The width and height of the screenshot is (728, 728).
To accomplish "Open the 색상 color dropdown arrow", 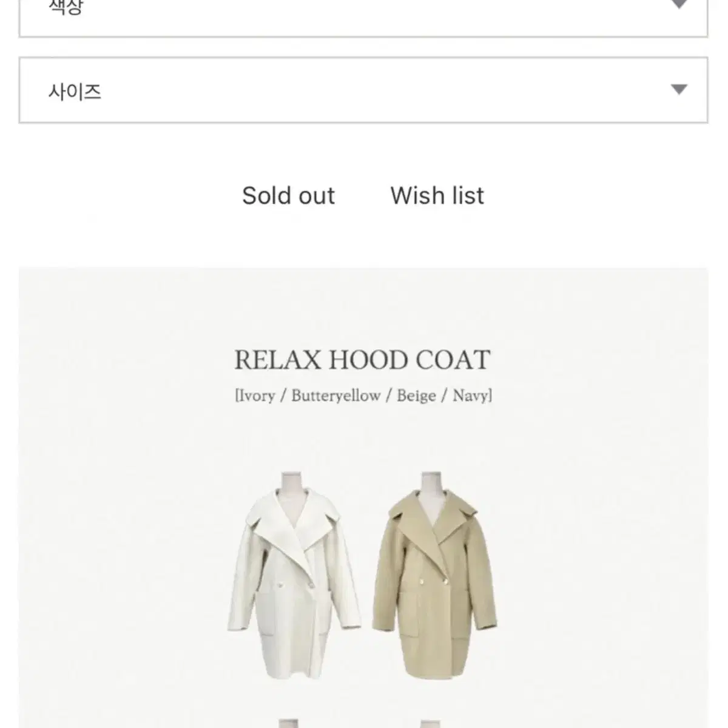I will 679,4.
